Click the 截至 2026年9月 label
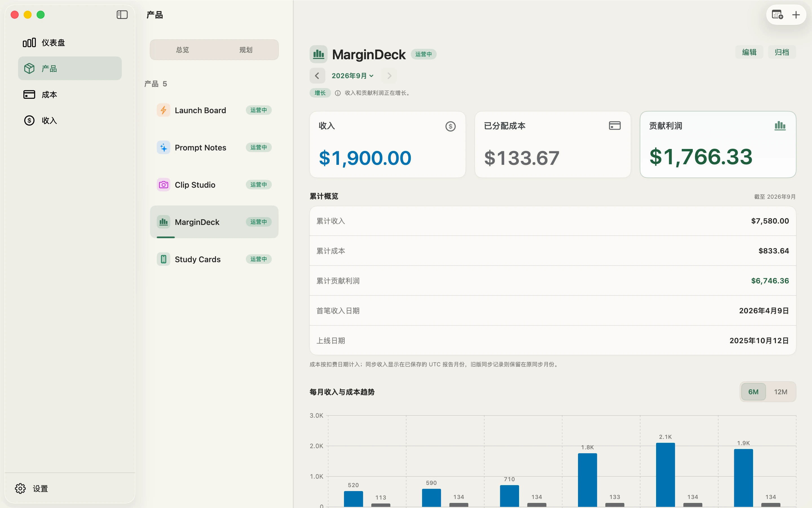The image size is (812, 508). pyautogui.click(x=775, y=196)
